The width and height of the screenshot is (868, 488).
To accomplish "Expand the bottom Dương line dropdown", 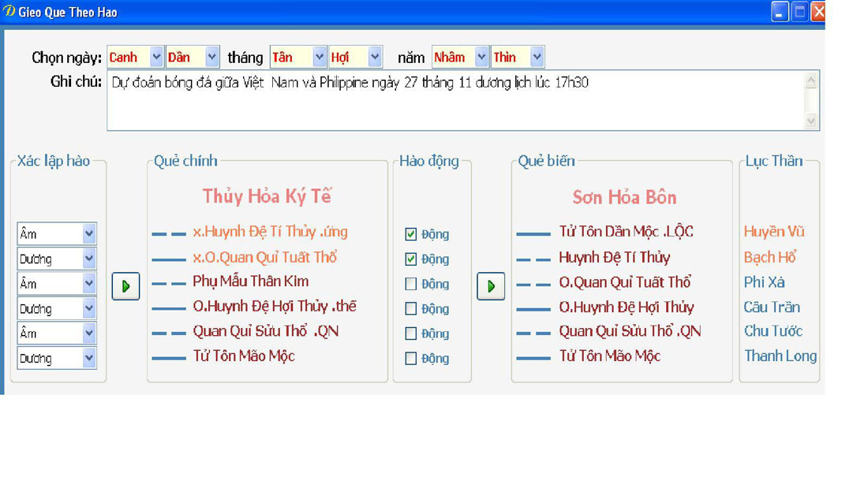I will point(88,358).
